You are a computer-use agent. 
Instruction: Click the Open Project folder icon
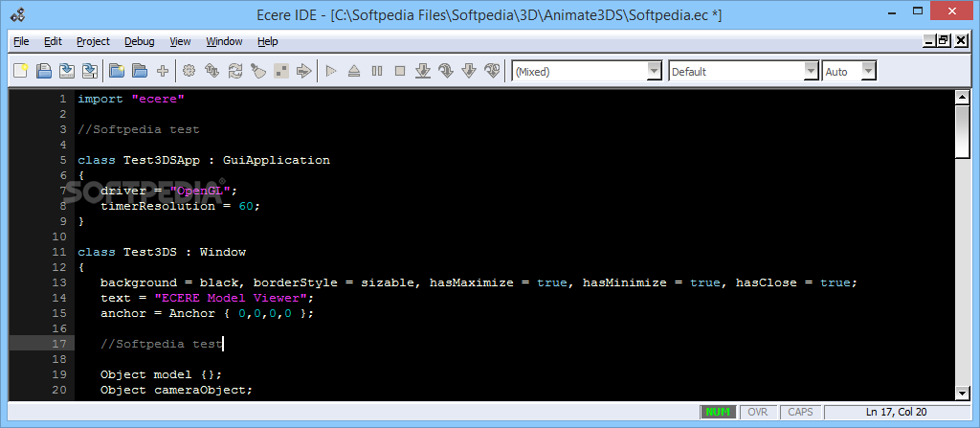point(140,71)
